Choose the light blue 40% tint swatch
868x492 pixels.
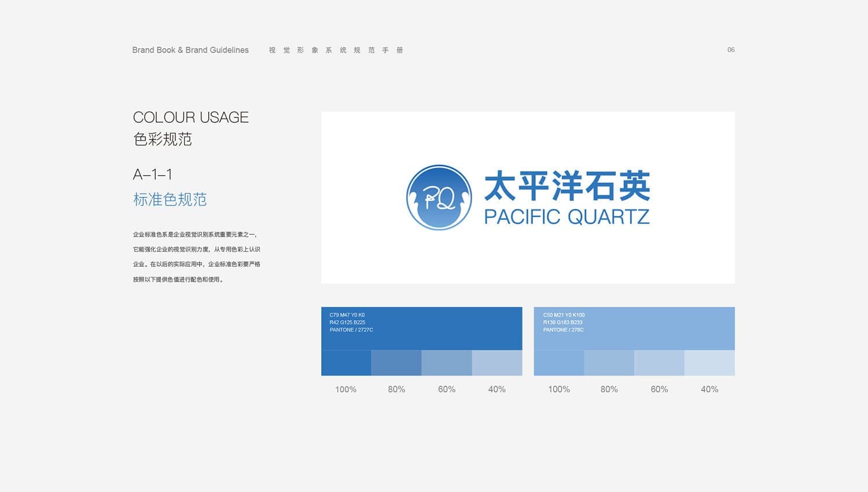[709, 363]
